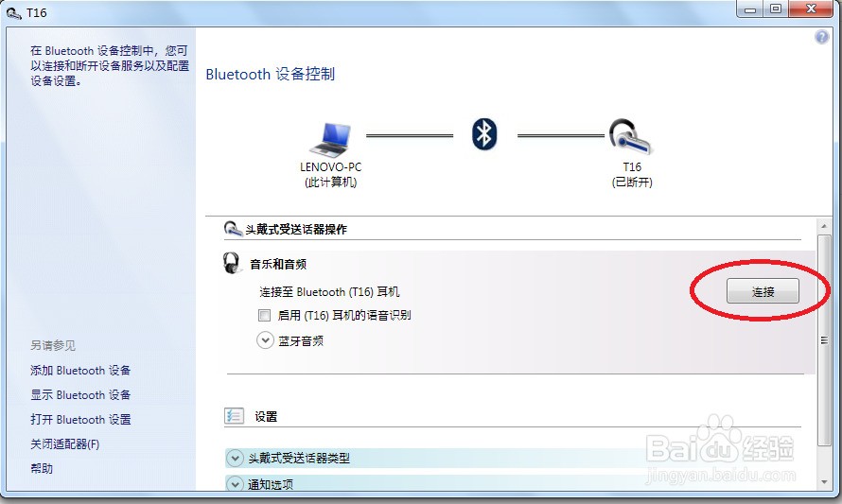Click the 音乐和音频 heading

pos(278,264)
